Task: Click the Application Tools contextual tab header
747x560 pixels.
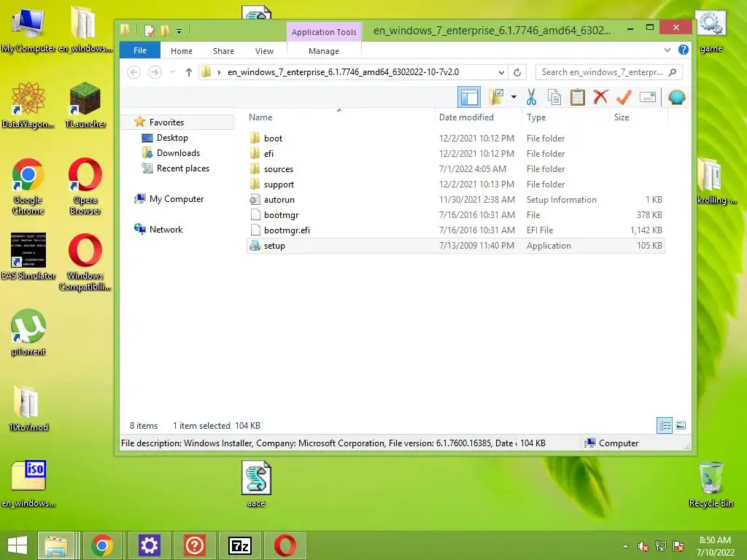Action: pos(324,32)
